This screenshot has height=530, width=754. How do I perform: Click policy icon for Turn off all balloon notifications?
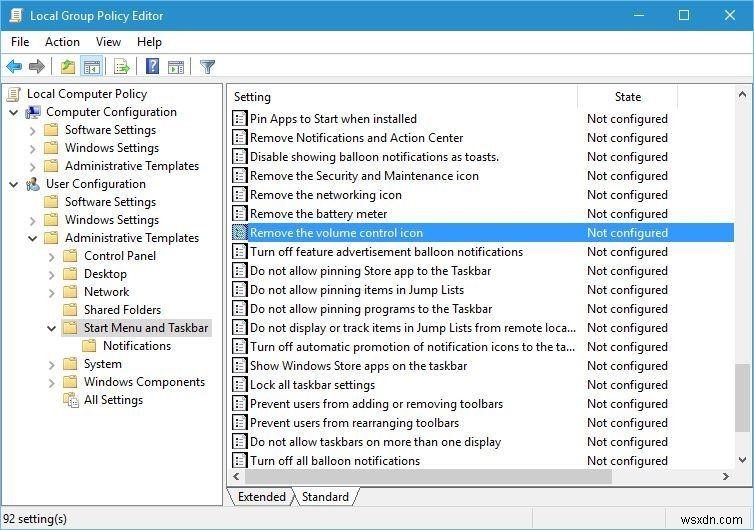239,460
